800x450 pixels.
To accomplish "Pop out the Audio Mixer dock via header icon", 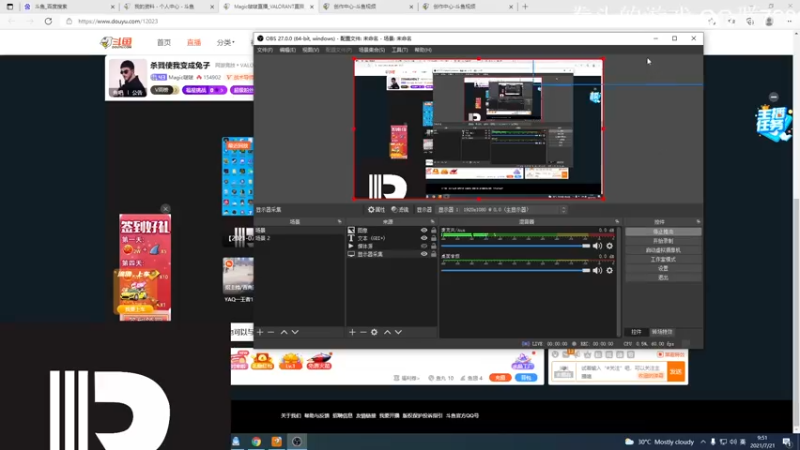I will pyautogui.click(x=617, y=222).
